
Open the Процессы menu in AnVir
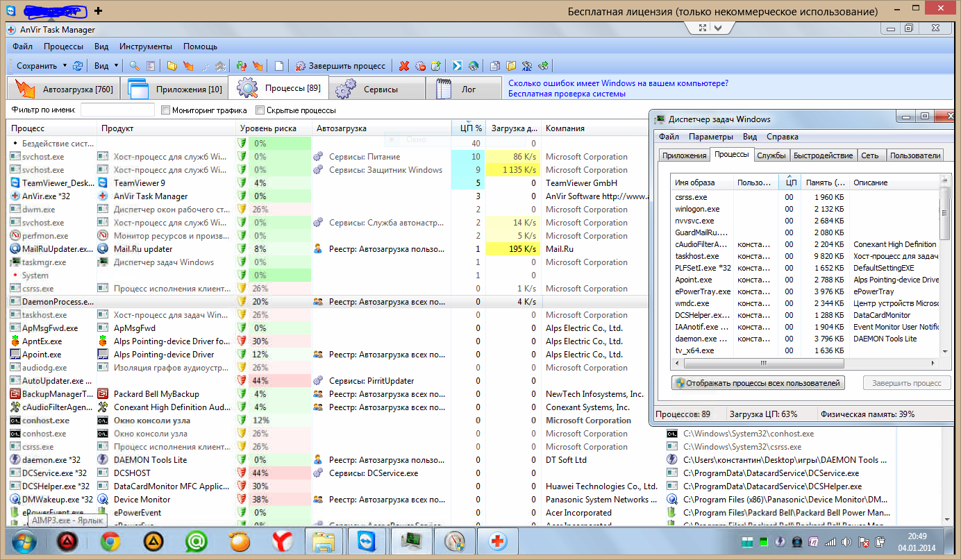pos(63,46)
